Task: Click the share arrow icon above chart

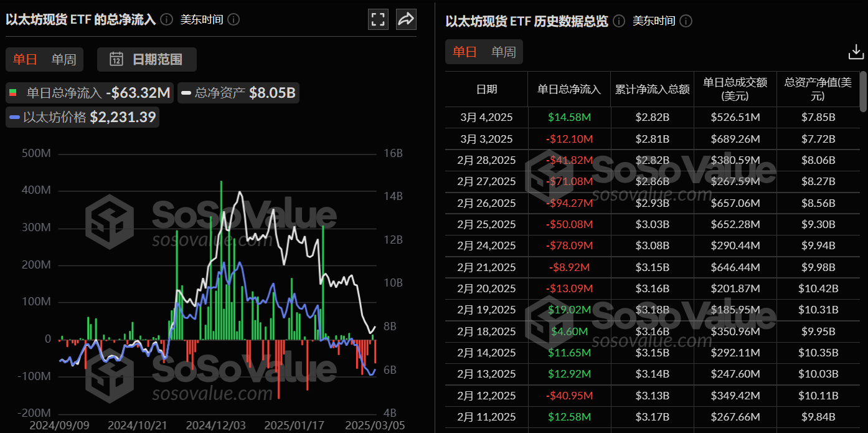Action: 406,19
